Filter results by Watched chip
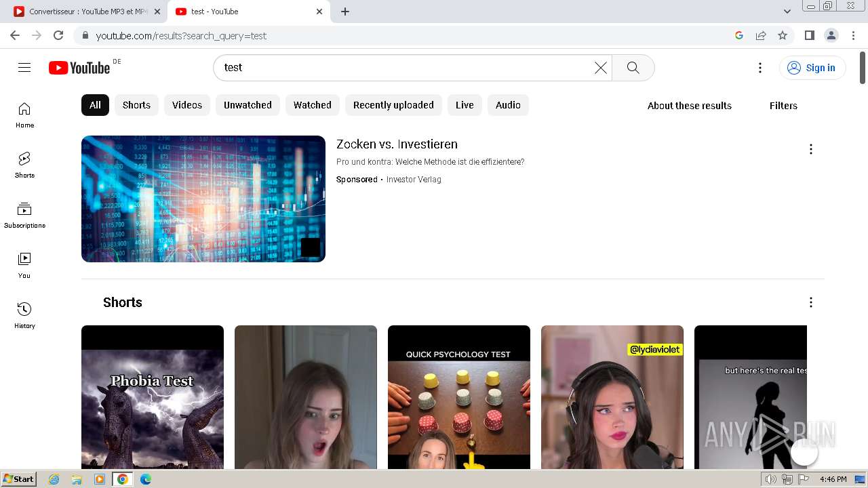The image size is (868, 488). tap(313, 105)
